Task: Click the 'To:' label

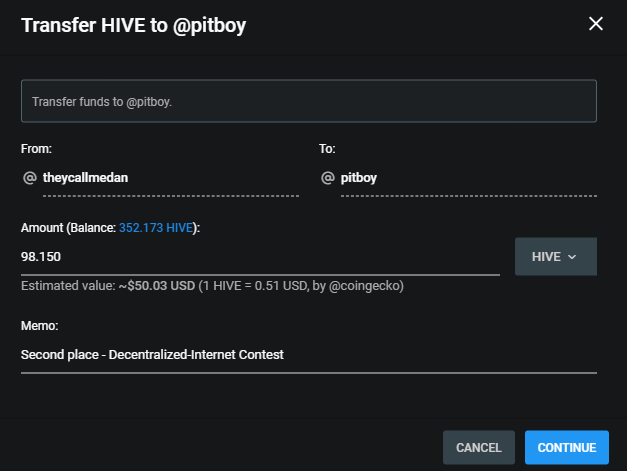Action: point(327,149)
